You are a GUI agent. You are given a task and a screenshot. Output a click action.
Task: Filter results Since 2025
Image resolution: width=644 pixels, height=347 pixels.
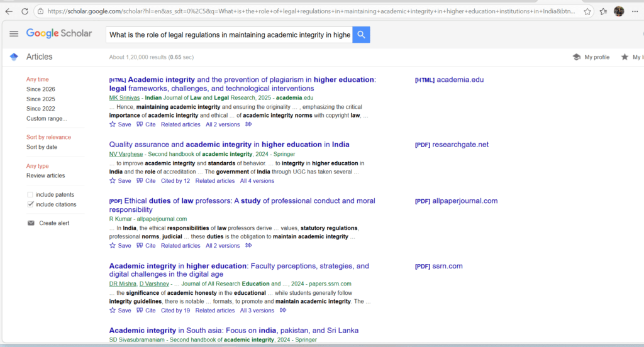(x=41, y=99)
